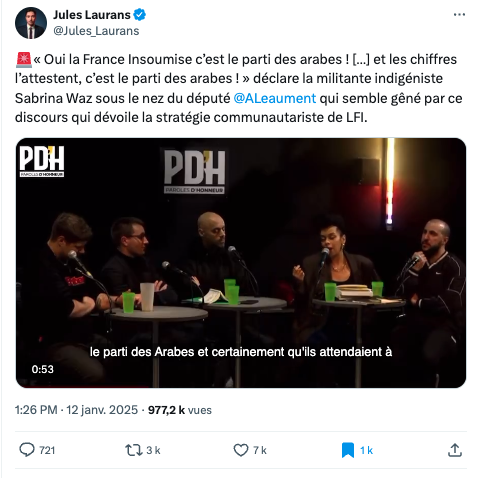Click the blue verified badge
Image resolution: width=478 pixels, height=478 pixels.
click(x=139, y=15)
